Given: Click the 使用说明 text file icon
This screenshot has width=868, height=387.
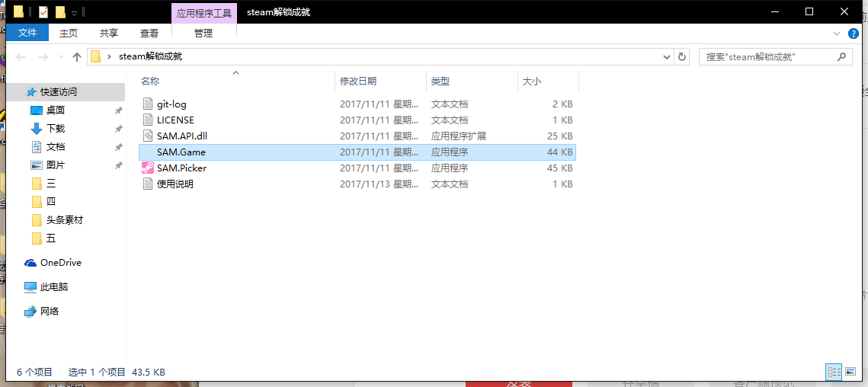Looking at the screenshot, I should (x=147, y=184).
